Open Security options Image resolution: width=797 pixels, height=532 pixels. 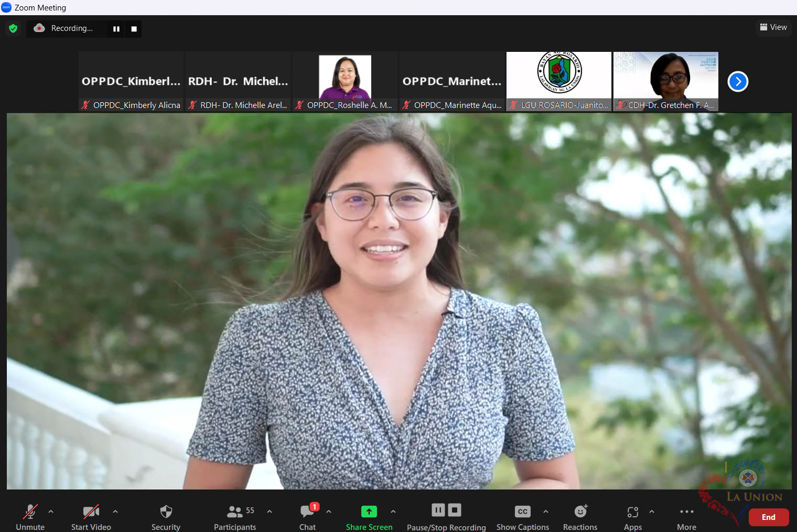(166, 517)
